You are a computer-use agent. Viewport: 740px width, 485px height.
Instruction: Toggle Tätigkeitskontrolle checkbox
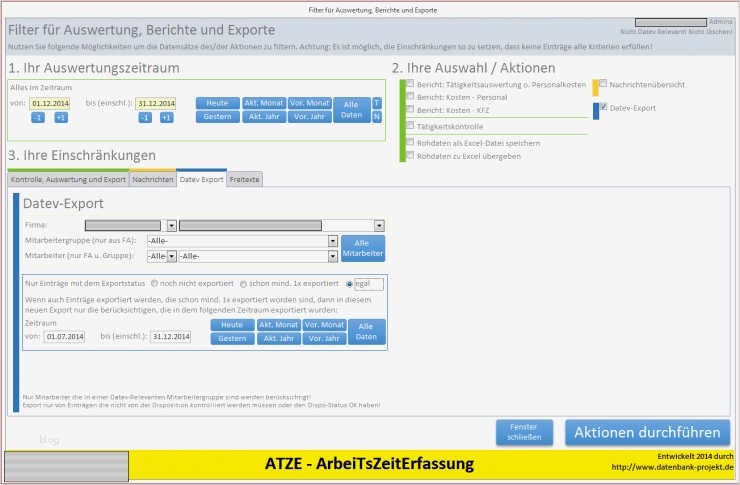[x=410, y=125]
